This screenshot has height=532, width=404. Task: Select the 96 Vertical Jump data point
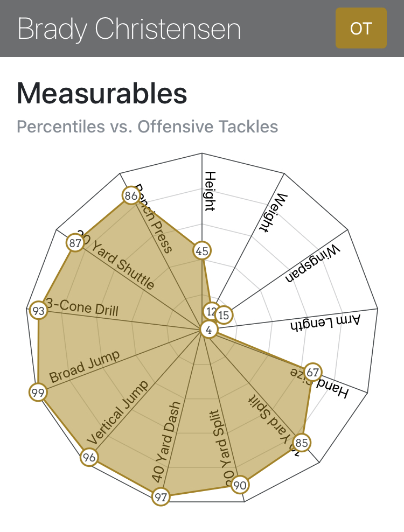pos(89,457)
